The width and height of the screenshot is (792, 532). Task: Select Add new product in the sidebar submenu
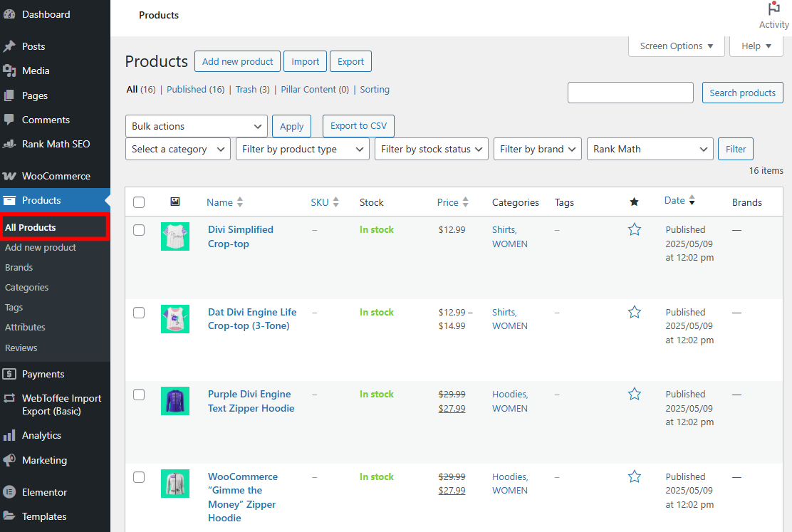click(41, 247)
